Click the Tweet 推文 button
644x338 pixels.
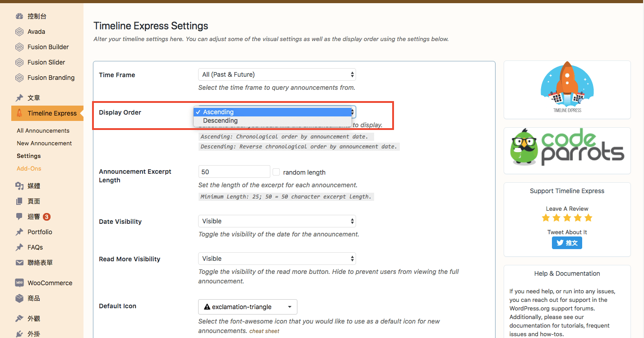pos(567,243)
